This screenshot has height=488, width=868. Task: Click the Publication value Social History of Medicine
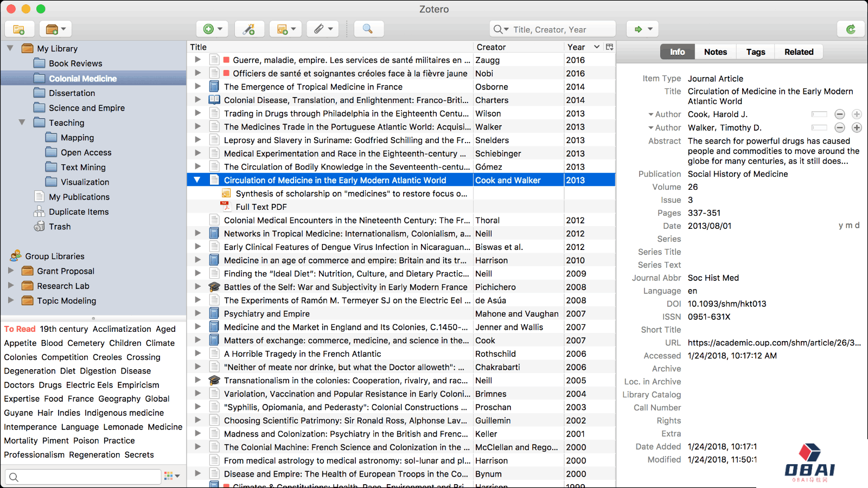tap(738, 174)
